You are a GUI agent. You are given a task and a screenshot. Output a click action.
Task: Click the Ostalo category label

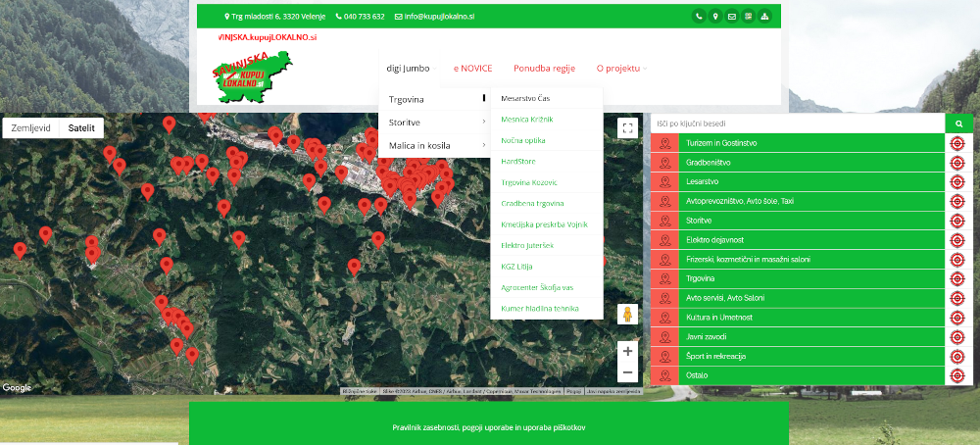(697, 375)
